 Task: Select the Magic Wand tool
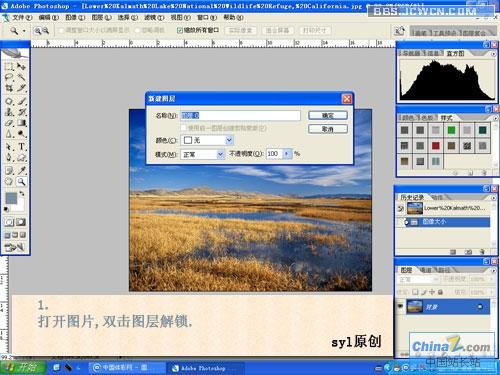click(21, 77)
